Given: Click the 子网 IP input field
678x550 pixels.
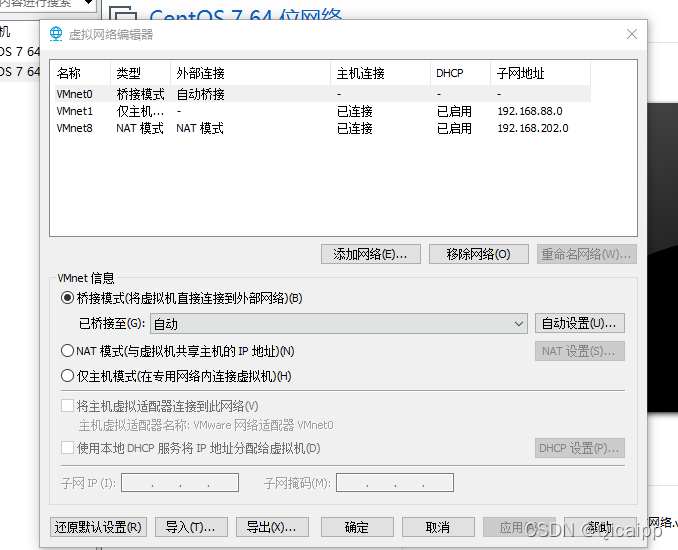Looking at the screenshot, I should point(180,483).
